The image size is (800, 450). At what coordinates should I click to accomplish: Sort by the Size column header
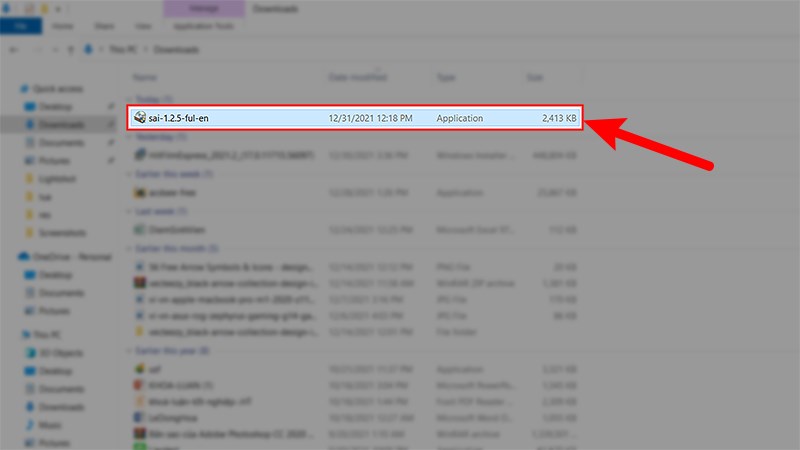pyautogui.click(x=535, y=78)
